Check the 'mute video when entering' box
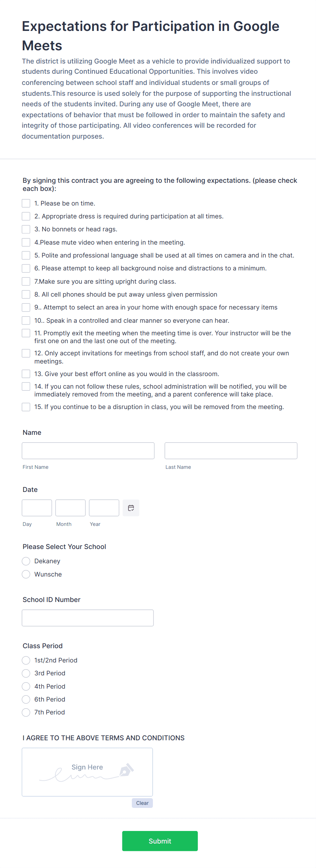 pos(26,242)
